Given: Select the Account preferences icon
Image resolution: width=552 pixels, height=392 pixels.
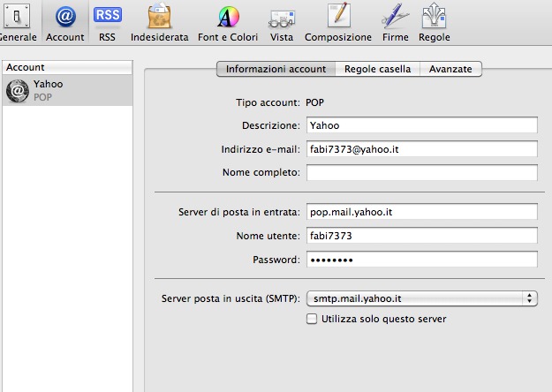Looking at the screenshot, I should [x=65, y=22].
